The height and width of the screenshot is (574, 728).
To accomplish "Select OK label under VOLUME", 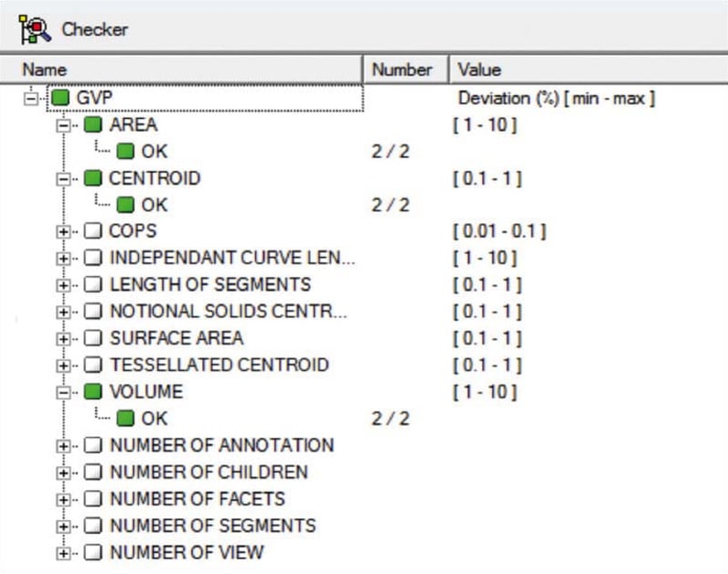I will coord(155,419).
